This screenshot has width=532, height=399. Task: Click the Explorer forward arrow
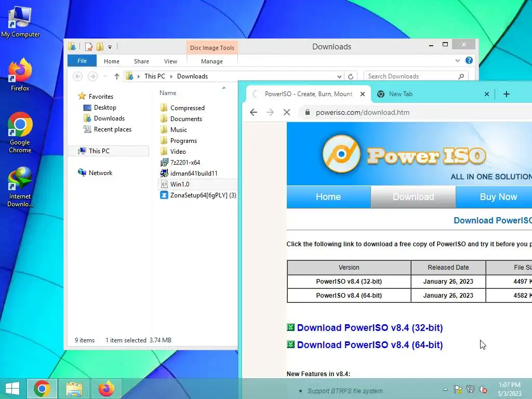click(x=92, y=76)
